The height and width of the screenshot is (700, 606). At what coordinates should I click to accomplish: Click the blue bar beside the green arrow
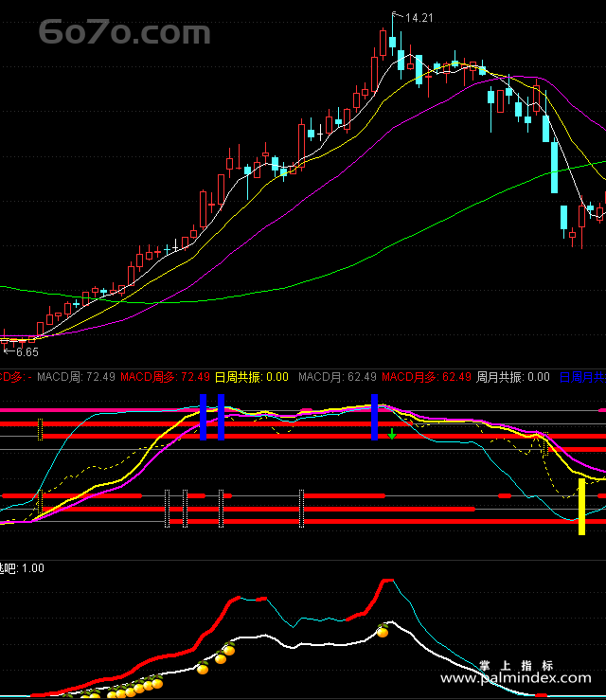click(x=374, y=417)
